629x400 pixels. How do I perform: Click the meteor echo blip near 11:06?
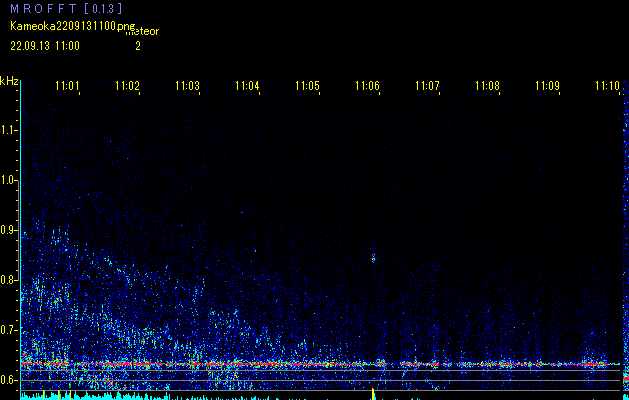point(373,258)
